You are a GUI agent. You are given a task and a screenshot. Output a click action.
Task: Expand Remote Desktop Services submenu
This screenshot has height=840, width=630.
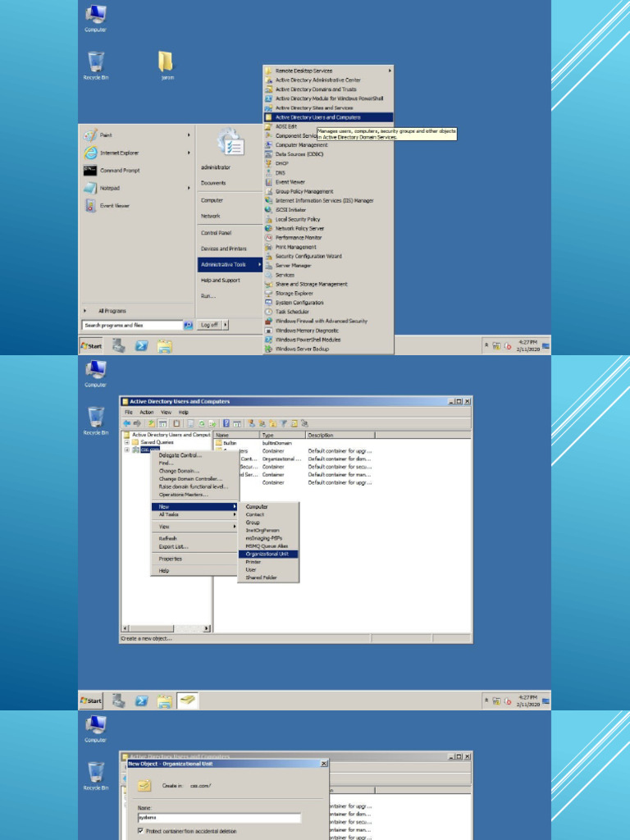click(x=328, y=71)
